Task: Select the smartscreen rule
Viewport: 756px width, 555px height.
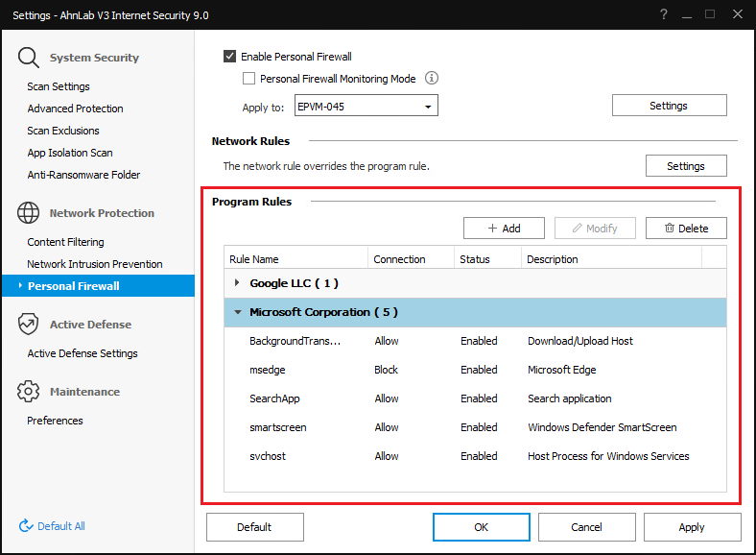Action: [x=475, y=427]
